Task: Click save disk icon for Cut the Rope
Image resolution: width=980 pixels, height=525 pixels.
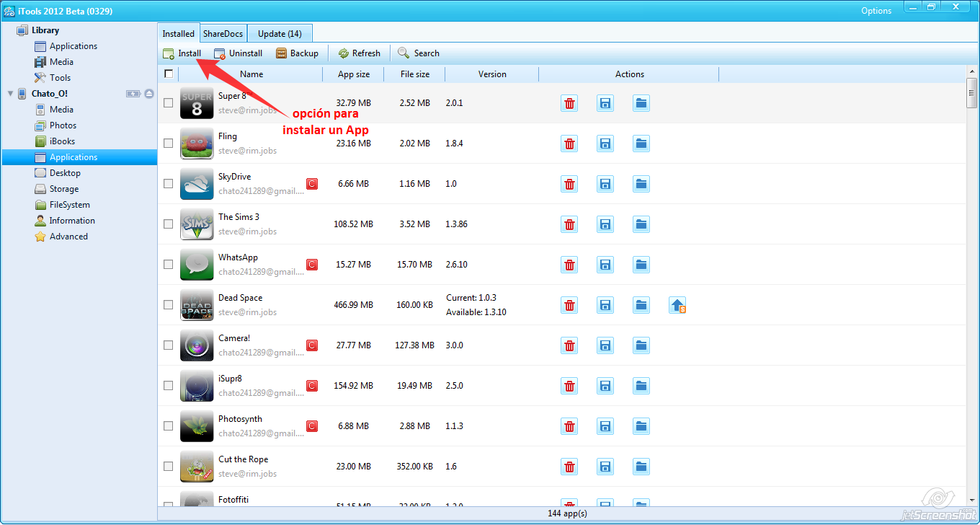Action: pos(605,467)
